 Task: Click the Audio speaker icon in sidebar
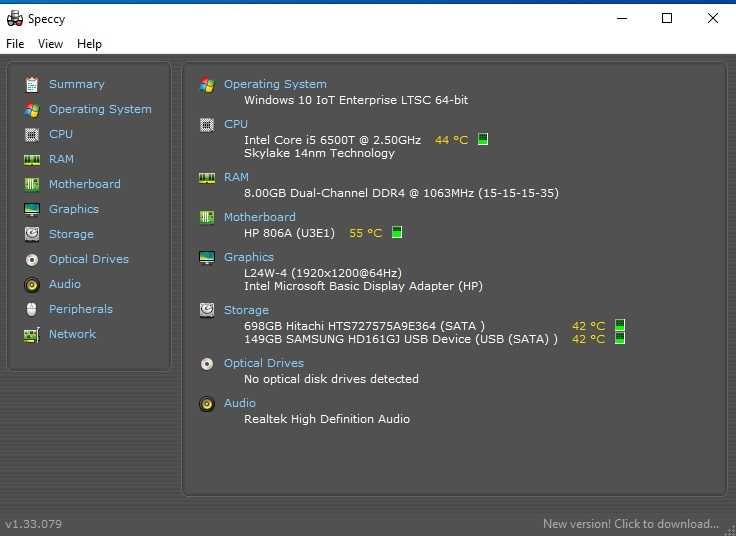coord(32,284)
